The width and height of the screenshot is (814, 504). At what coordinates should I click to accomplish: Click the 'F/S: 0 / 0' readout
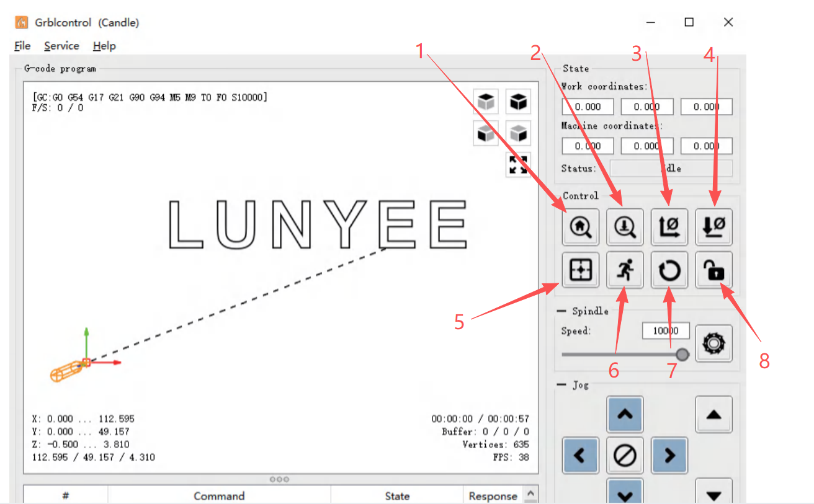57,108
